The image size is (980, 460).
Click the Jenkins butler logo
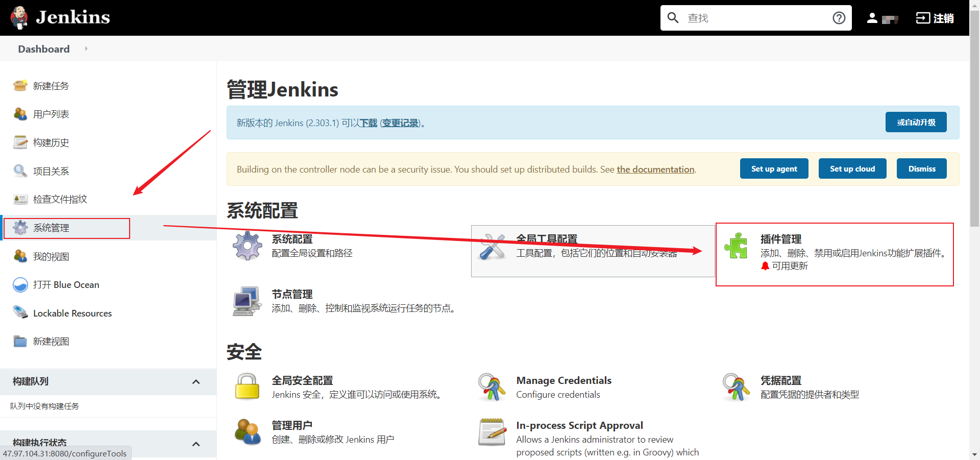19,17
